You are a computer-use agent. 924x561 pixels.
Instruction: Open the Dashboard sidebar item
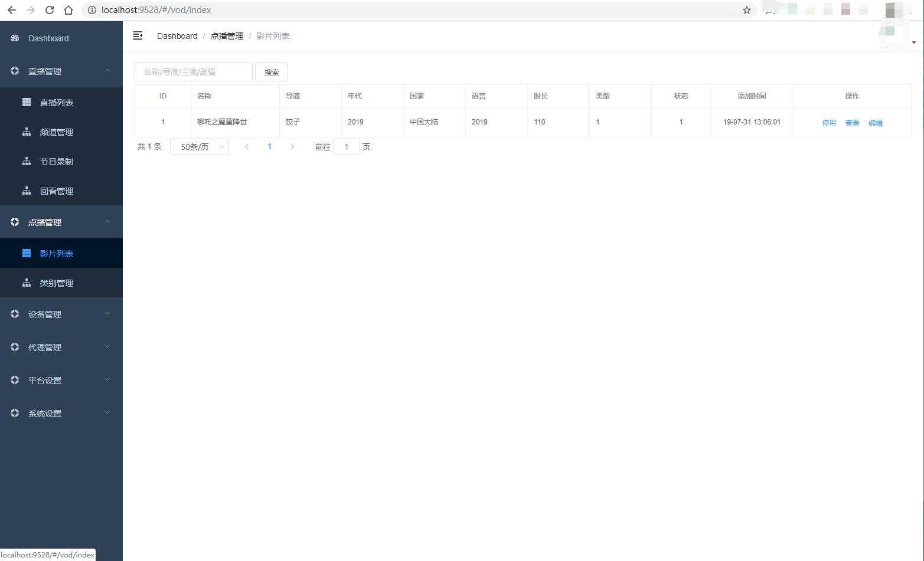point(61,38)
